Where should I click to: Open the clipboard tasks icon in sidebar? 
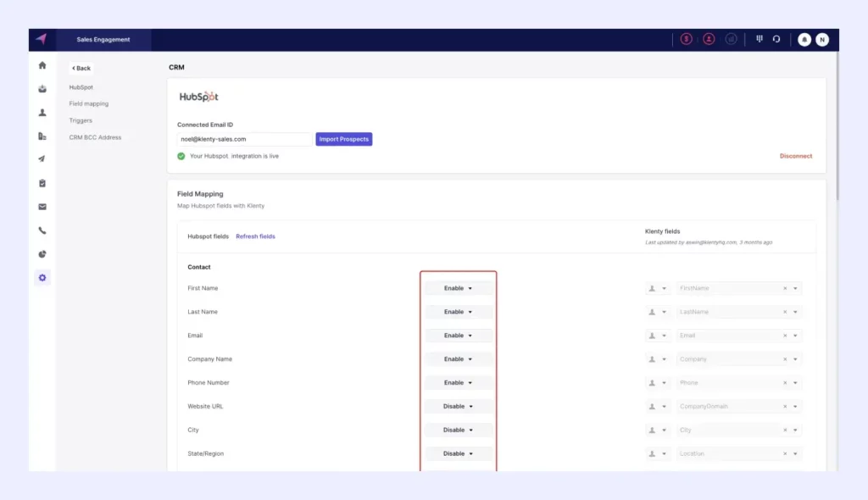click(42, 183)
